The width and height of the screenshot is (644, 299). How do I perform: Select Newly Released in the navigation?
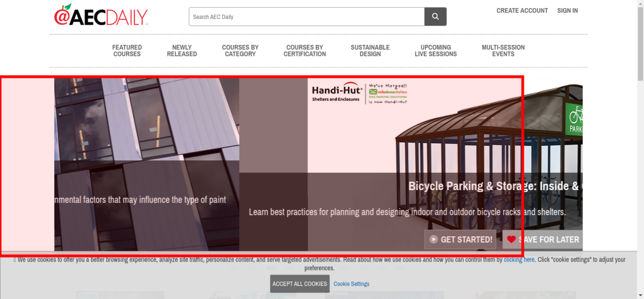[182, 51]
